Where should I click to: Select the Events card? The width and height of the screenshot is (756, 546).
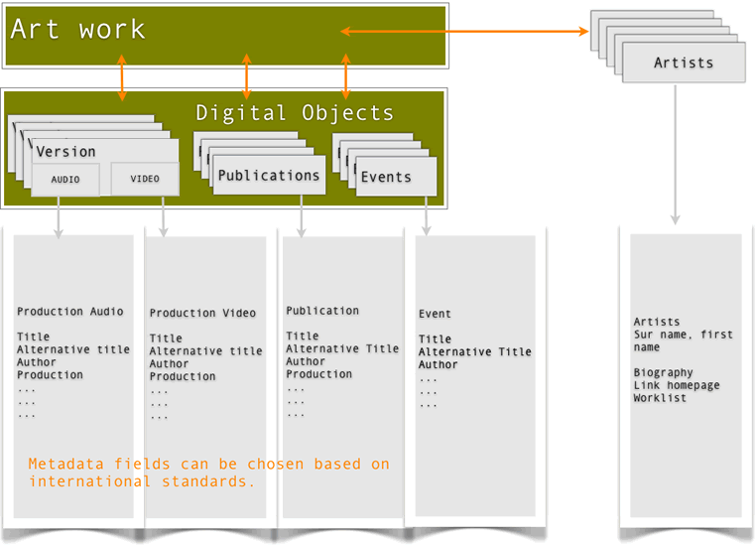[386, 178]
